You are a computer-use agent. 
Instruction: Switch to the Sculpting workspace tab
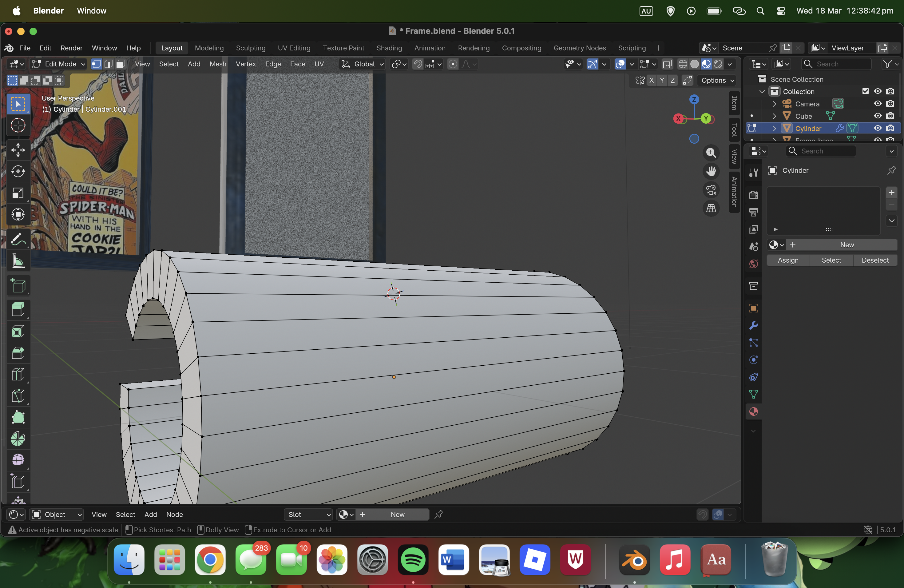pyautogui.click(x=250, y=48)
